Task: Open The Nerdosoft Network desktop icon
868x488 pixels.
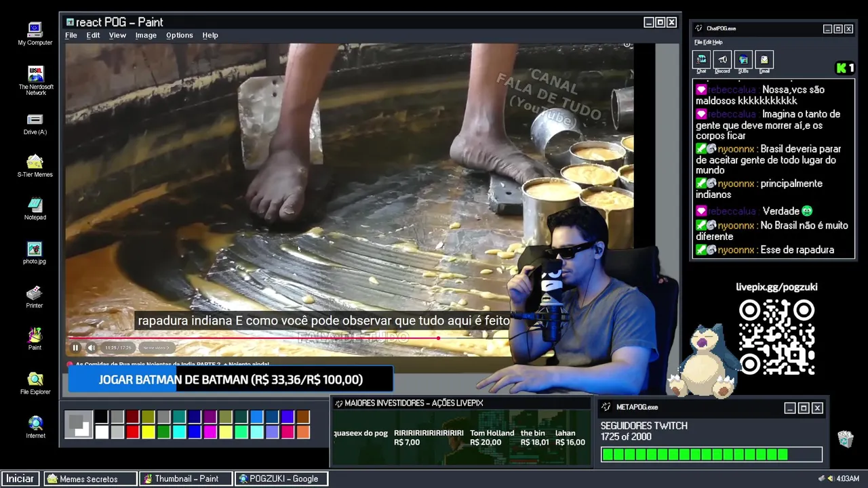Action: pyautogui.click(x=36, y=81)
